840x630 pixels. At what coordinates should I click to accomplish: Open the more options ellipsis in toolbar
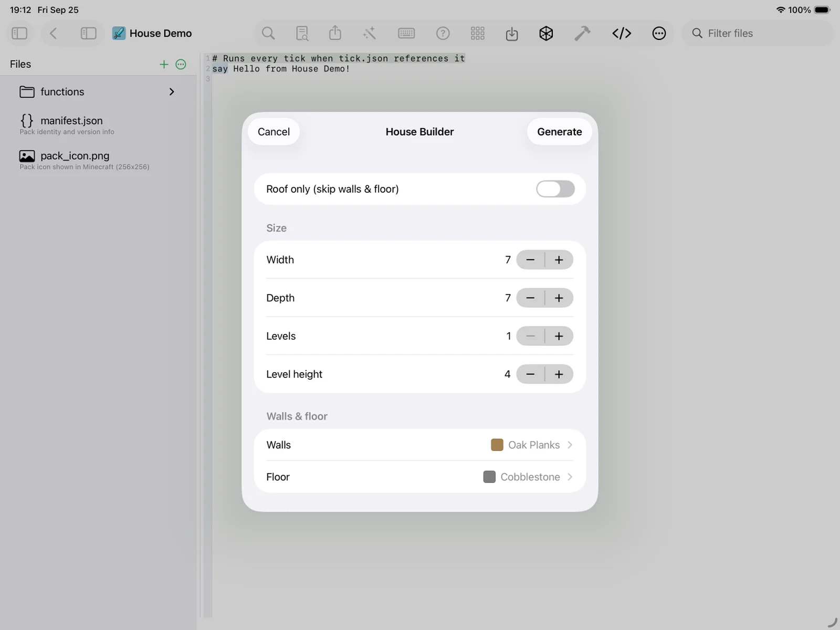point(659,33)
